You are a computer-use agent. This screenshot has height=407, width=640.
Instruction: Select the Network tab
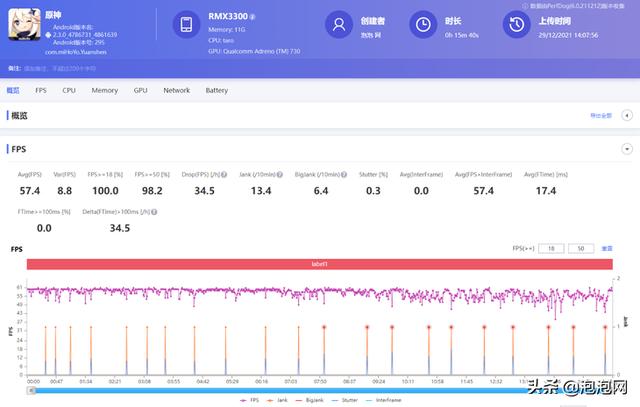pos(176,90)
